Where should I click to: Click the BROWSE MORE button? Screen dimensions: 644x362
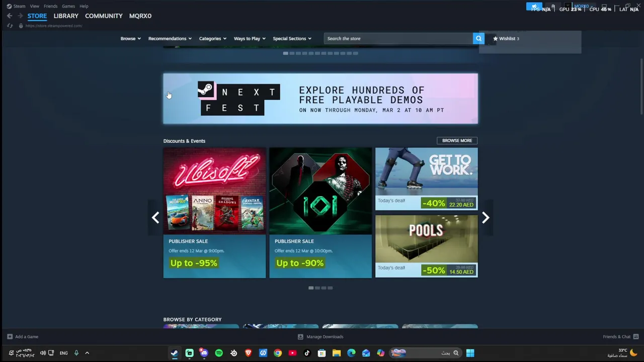(x=457, y=141)
